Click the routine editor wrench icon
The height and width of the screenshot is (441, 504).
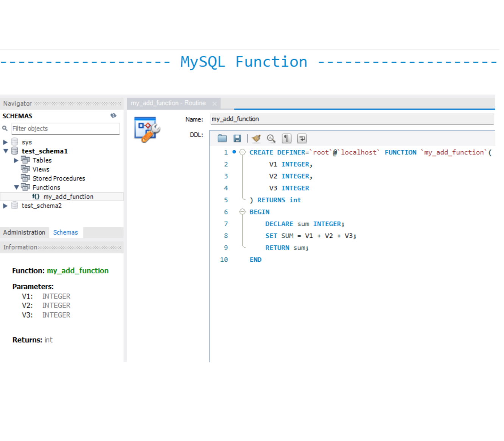[147, 130]
